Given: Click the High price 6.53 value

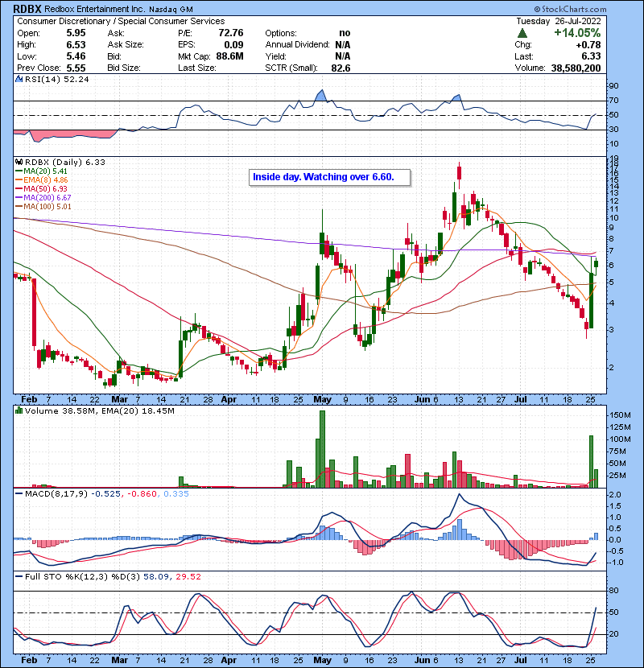Looking at the screenshot, I should pos(76,45).
